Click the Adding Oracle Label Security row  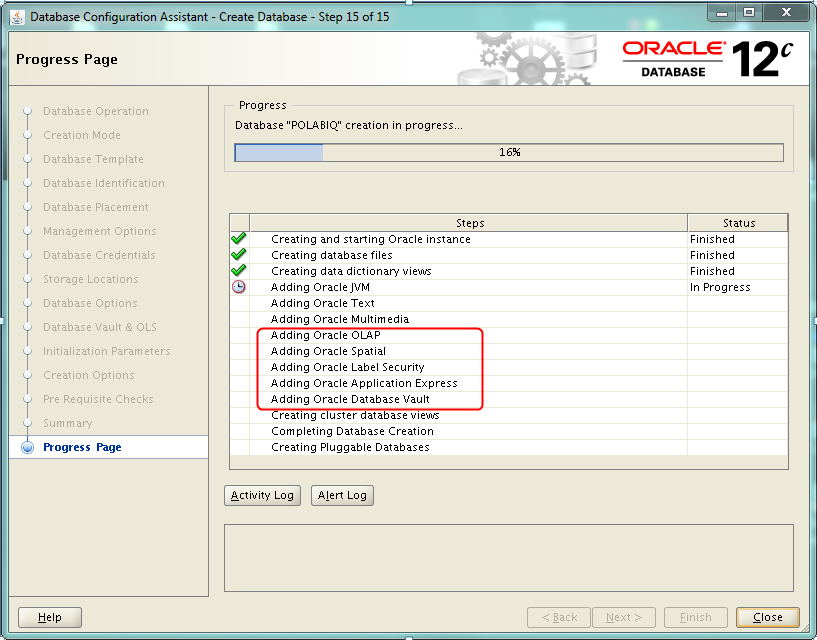(x=509, y=367)
